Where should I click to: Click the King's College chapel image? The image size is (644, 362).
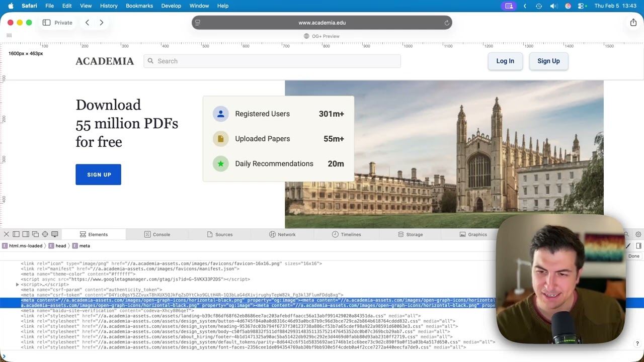click(444, 154)
